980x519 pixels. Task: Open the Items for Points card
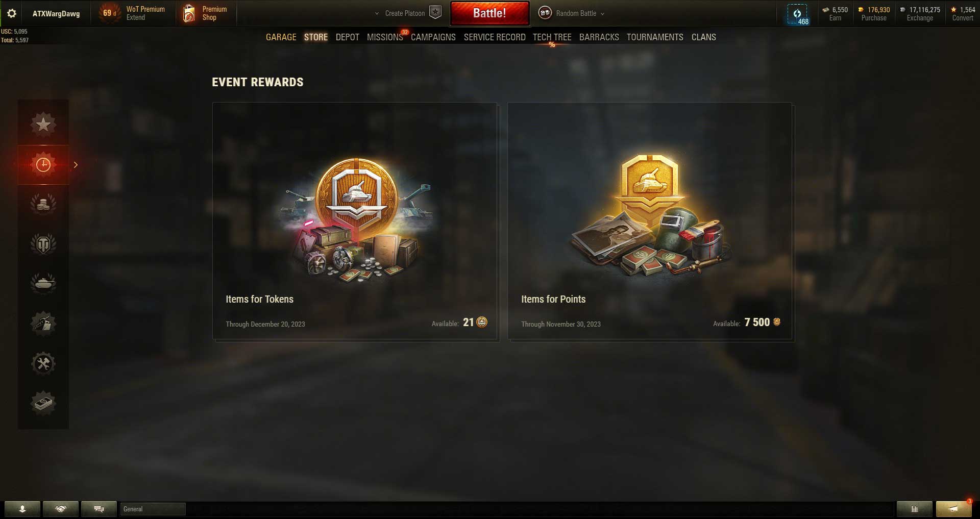click(x=650, y=221)
